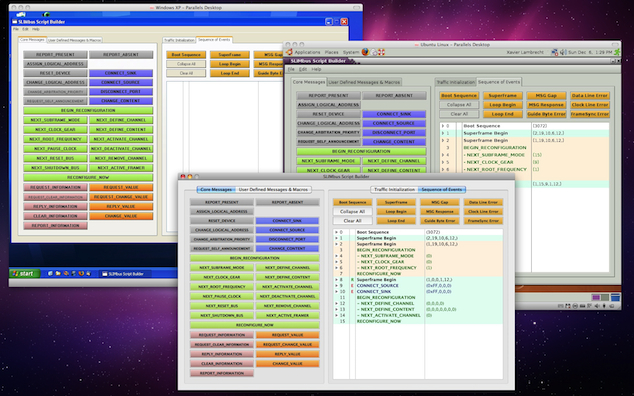
Task: Click the Sun Dec 6 clock in Ubuntu panel
Action: [x=590, y=52]
